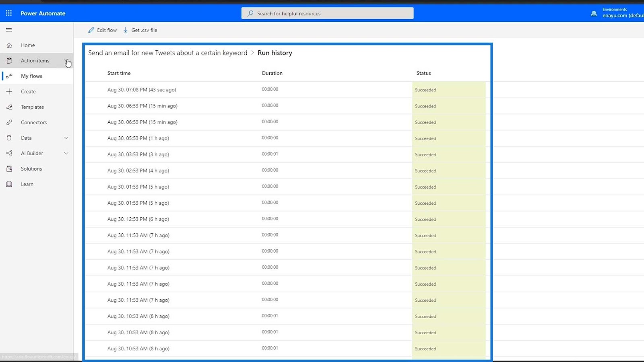Open the run from Aug 30, 12:53 PM
The width and height of the screenshot is (644, 362).
coord(138,219)
